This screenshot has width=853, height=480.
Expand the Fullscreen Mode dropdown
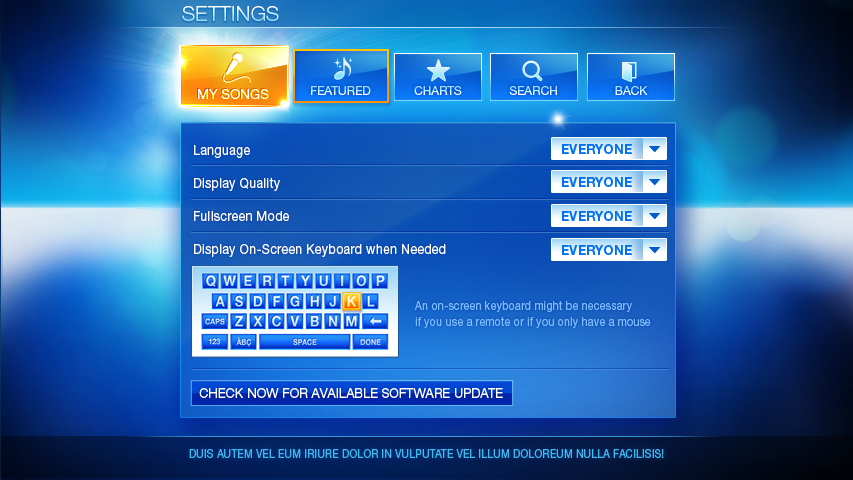[x=654, y=216]
